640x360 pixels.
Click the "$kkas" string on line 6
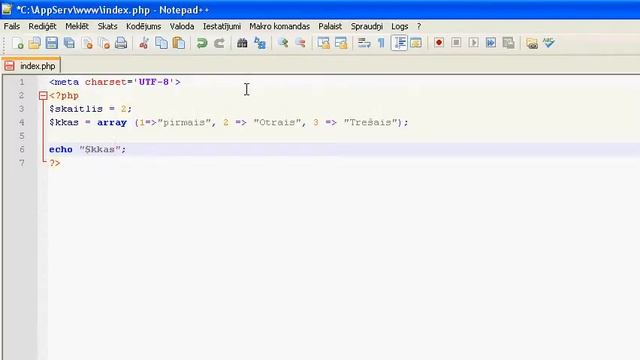tap(100, 149)
